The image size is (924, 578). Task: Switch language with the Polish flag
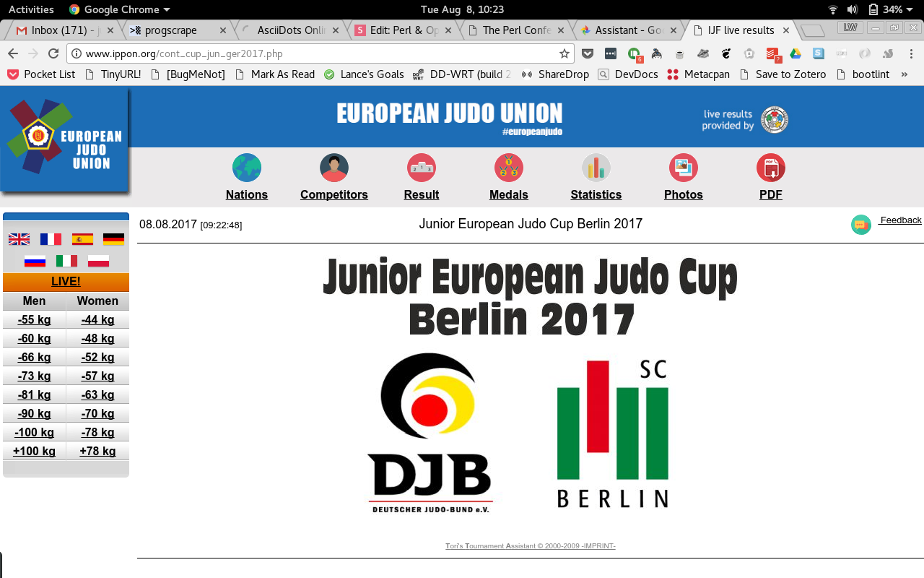pos(98,261)
